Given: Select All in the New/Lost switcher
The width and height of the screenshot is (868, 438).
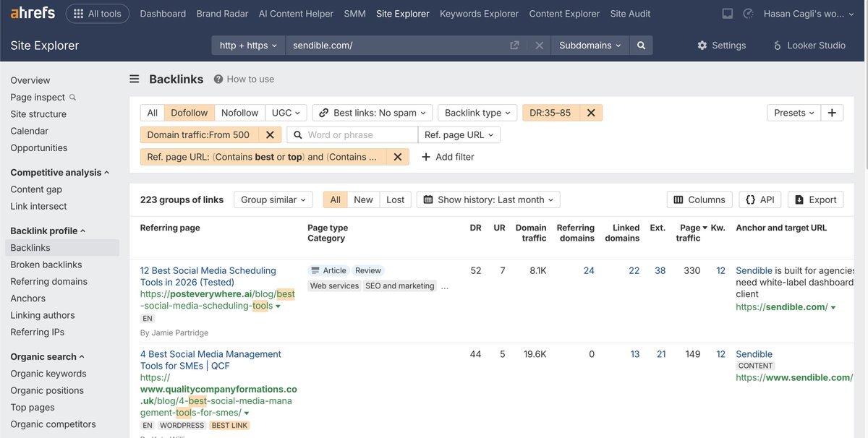Looking at the screenshot, I should [336, 200].
